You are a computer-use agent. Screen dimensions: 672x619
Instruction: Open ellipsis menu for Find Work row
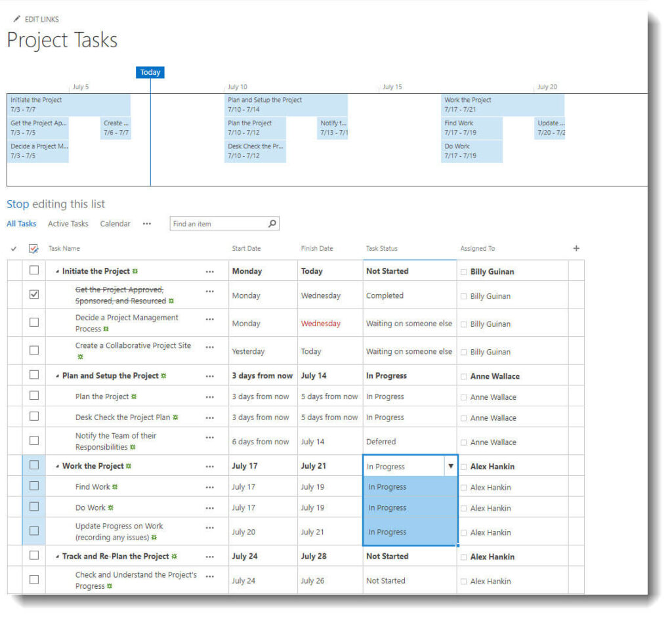[x=209, y=487]
